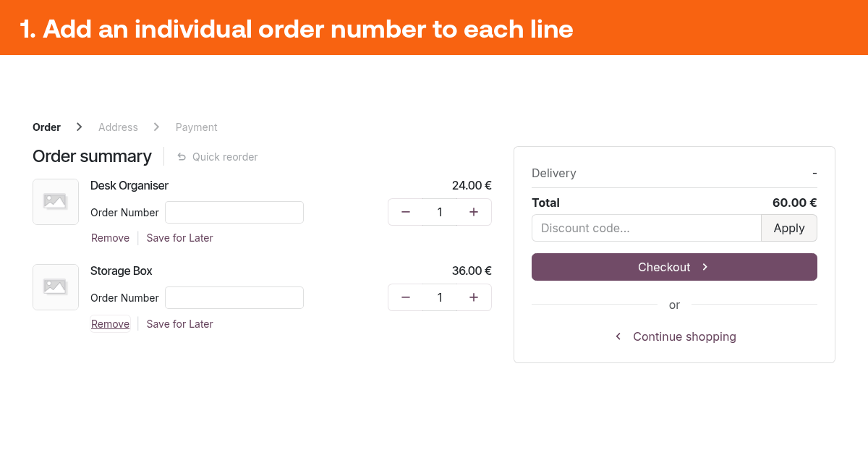Proceed with the Checkout button
This screenshot has height=463, width=868.
pos(674,267)
